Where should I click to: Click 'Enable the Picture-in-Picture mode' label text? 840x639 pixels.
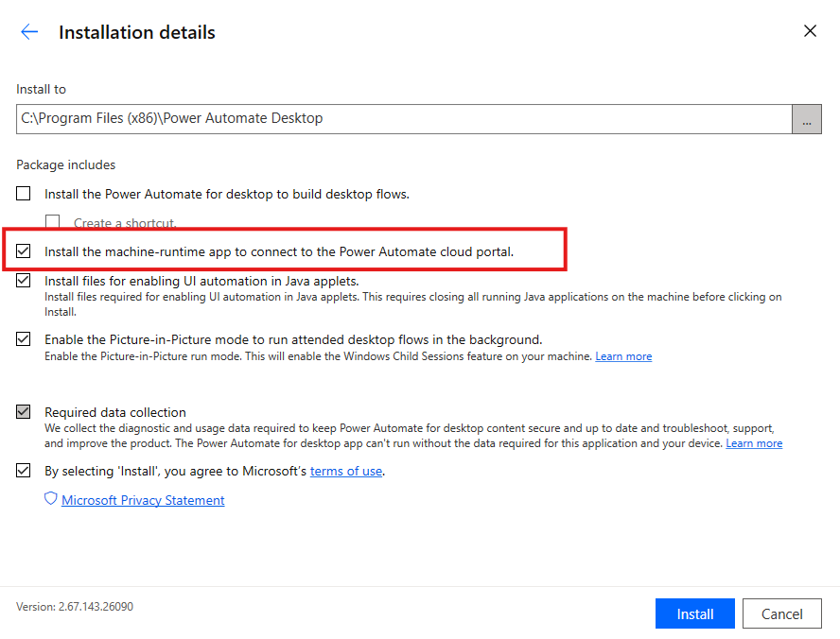[x=293, y=340]
